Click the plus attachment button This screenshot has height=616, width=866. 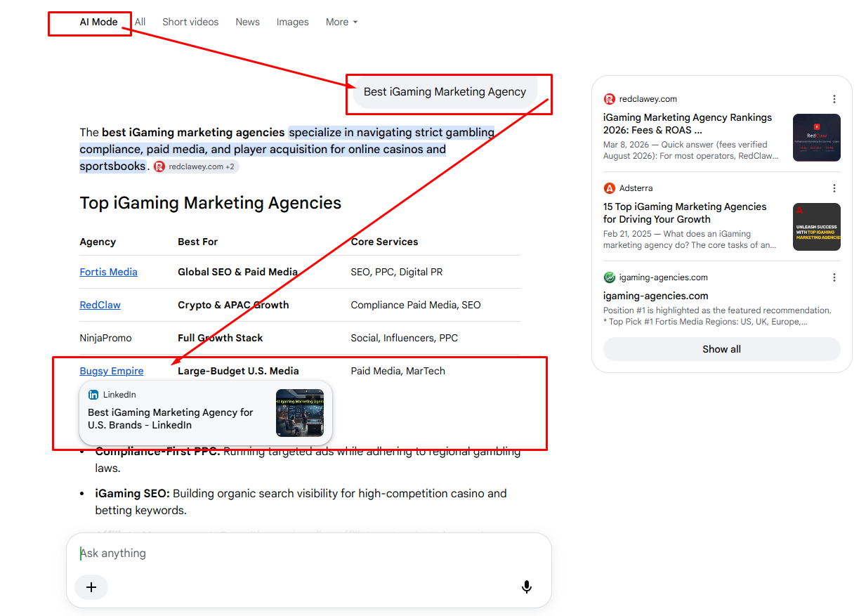(91, 587)
